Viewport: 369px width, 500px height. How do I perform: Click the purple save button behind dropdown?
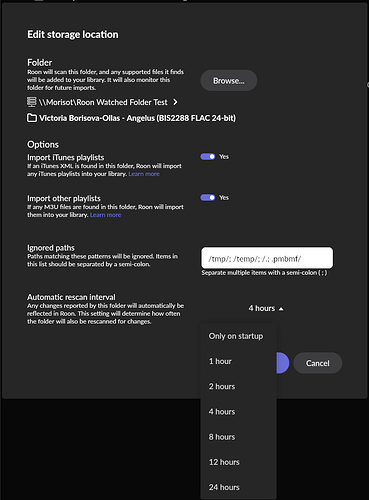pos(283,363)
